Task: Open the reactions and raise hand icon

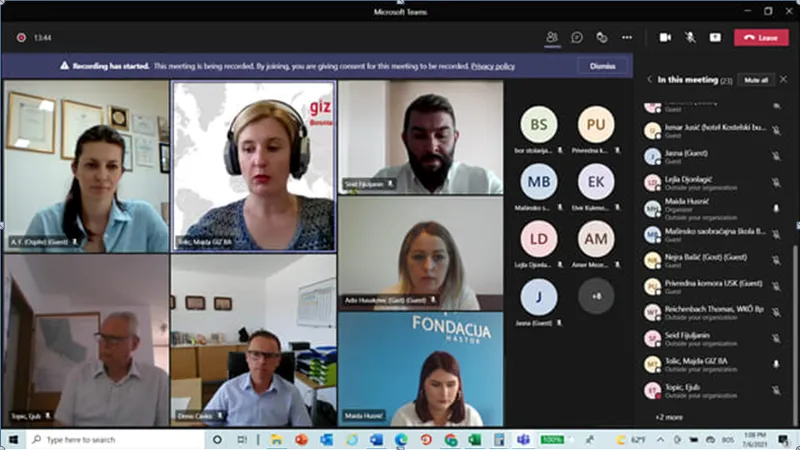Action: tap(602, 37)
